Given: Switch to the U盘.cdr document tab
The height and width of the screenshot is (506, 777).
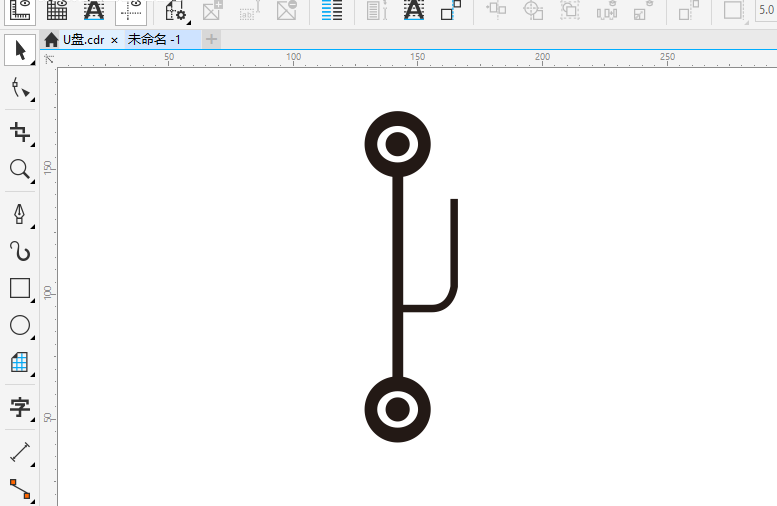Looking at the screenshot, I should point(83,40).
